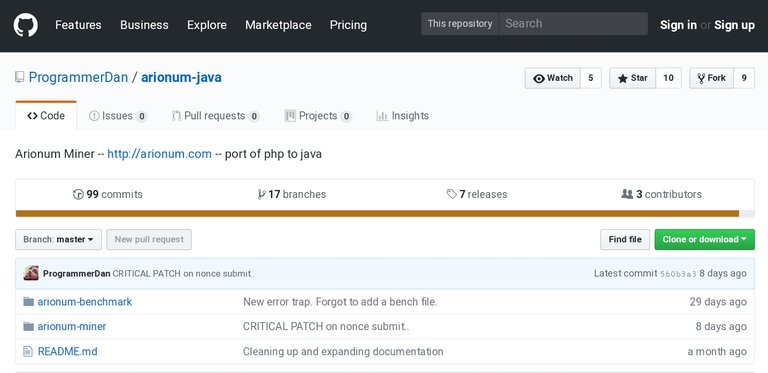The width and height of the screenshot is (768, 373).
Task: Open commit 'New error trap. Forgot to add'
Action: 340,302
